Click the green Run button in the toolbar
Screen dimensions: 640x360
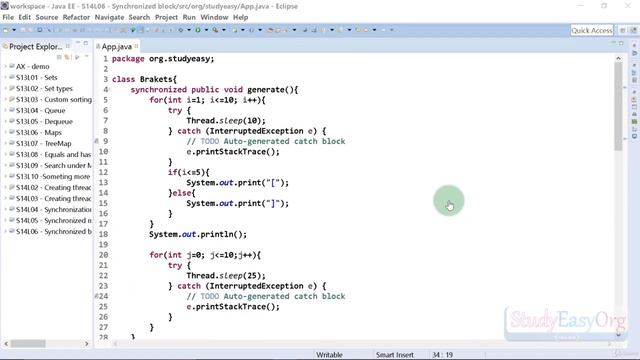tap(198, 30)
